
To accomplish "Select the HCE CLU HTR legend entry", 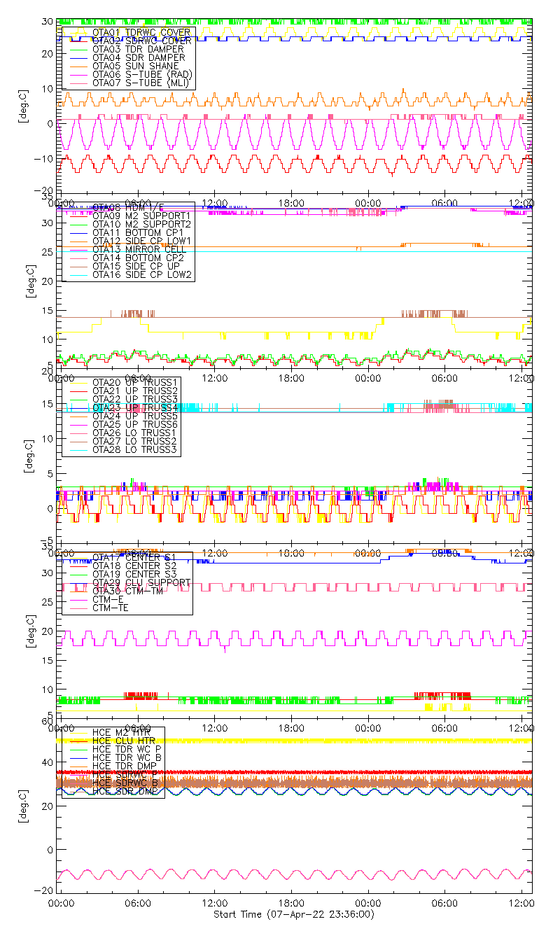I will (x=124, y=741).
